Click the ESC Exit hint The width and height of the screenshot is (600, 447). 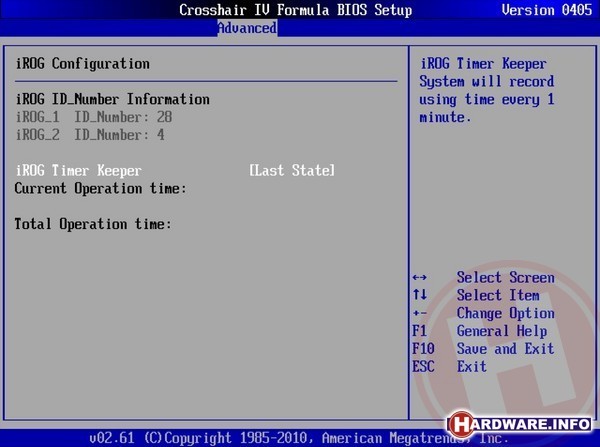pyautogui.click(x=449, y=366)
